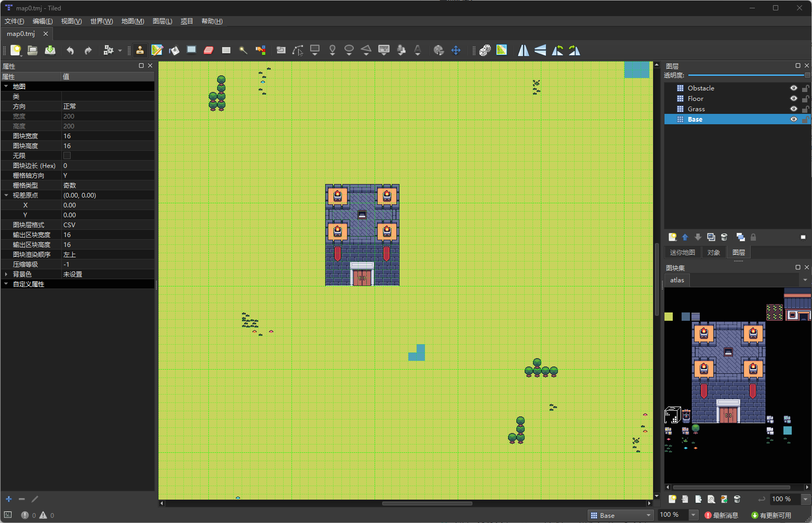Flip the stamp horizontally
The height and width of the screenshot is (523, 812).
click(523, 50)
